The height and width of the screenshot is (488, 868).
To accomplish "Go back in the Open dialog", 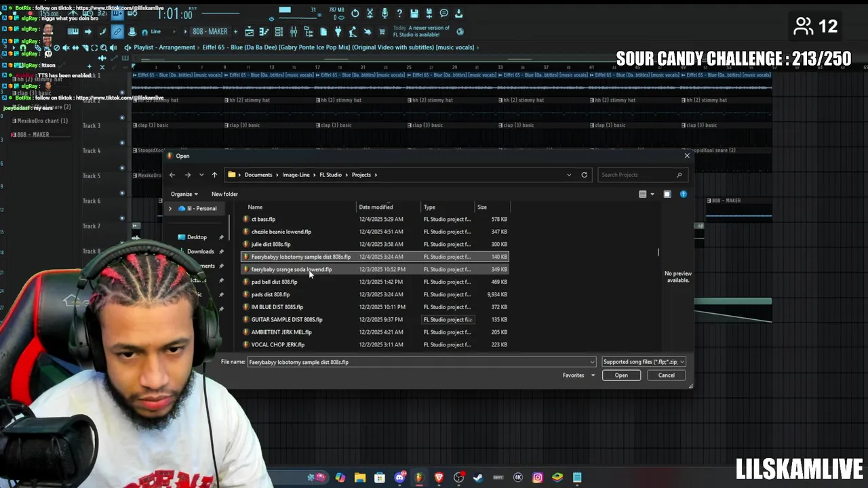I will coord(172,175).
